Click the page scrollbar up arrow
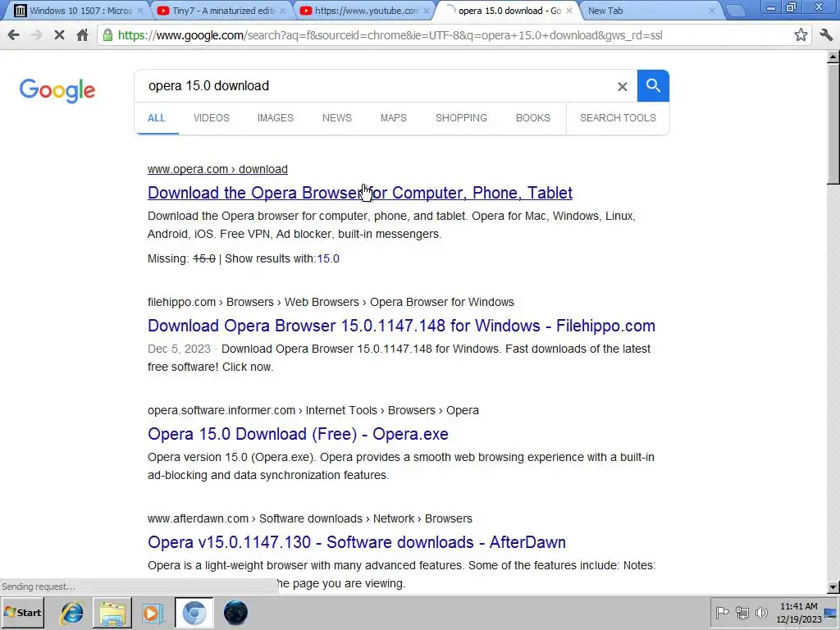 coord(833,57)
